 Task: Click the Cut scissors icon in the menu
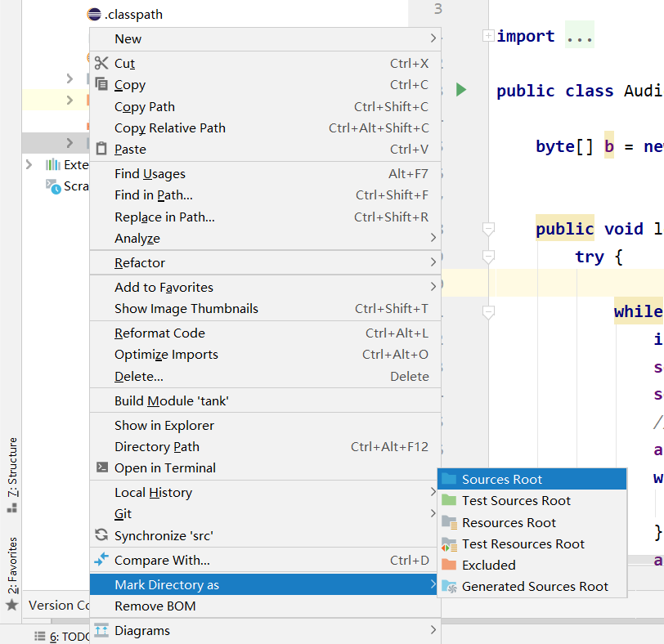[101, 63]
